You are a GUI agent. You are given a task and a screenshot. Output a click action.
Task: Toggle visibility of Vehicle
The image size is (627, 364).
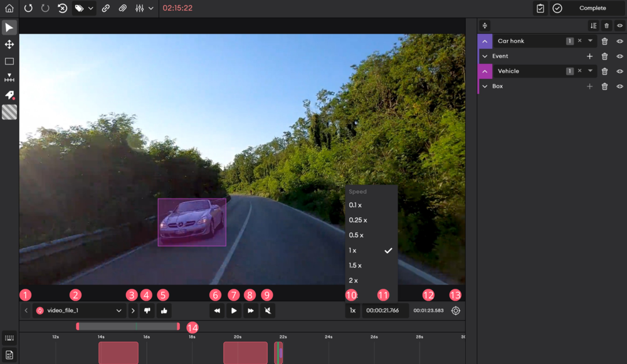coord(620,71)
